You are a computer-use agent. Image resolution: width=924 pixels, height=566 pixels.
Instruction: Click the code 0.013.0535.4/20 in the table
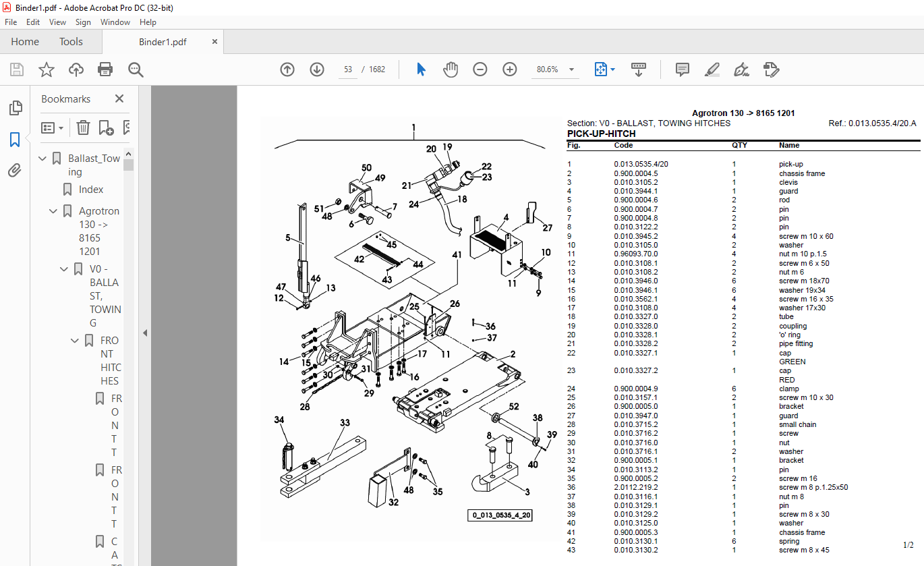click(641, 164)
